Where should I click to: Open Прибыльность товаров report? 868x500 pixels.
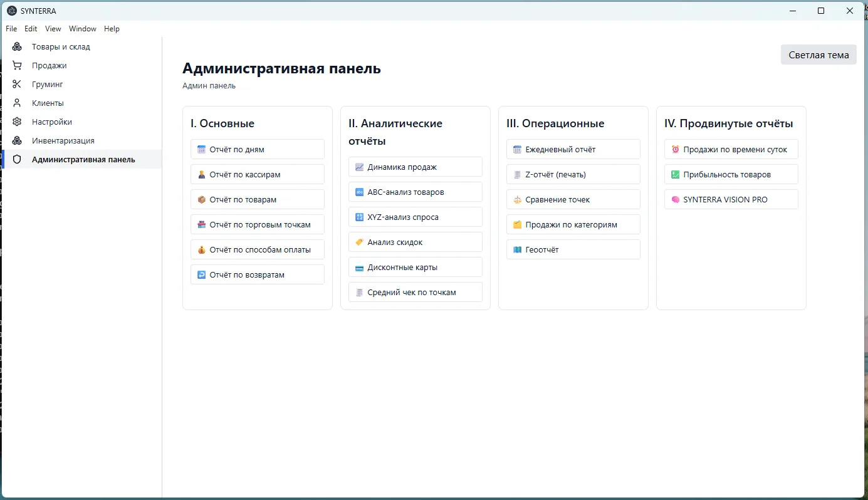tap(731, 174)
